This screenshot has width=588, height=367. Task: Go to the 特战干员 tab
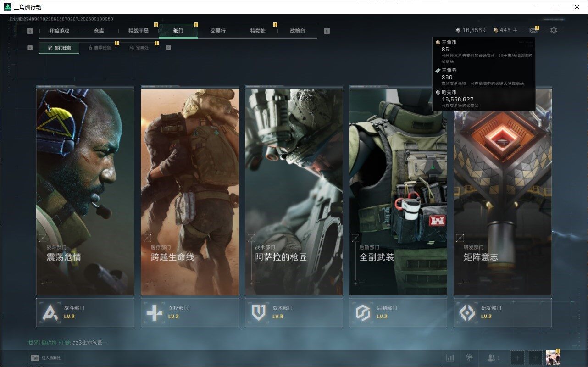139,31
